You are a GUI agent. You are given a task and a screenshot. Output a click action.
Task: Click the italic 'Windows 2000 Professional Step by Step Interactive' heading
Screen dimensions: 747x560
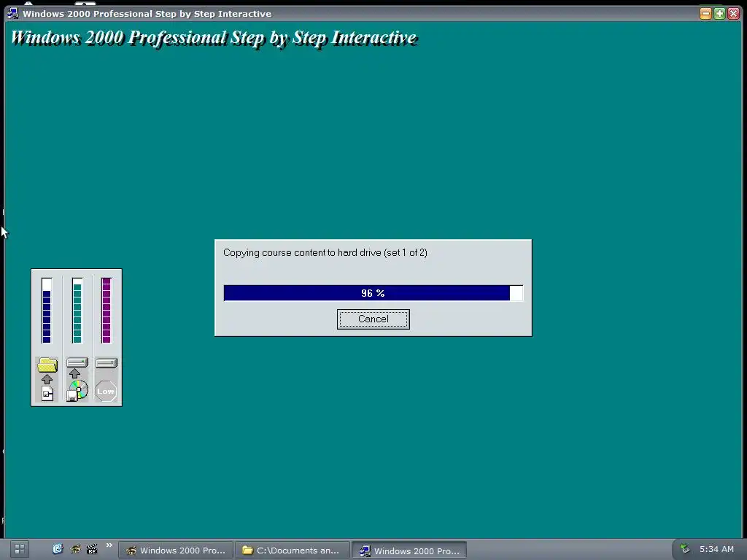point(214,38)
